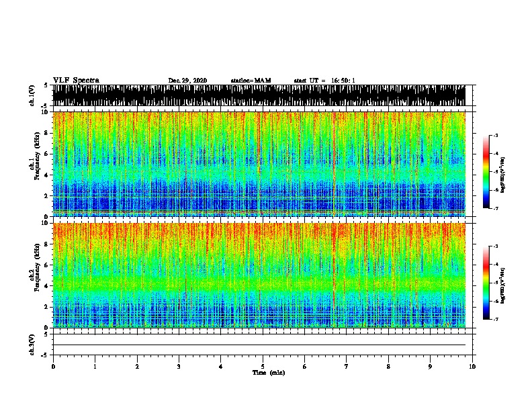
Task: Click the '6' kHz tick on ch.2 axis
Action: point(46,265)
